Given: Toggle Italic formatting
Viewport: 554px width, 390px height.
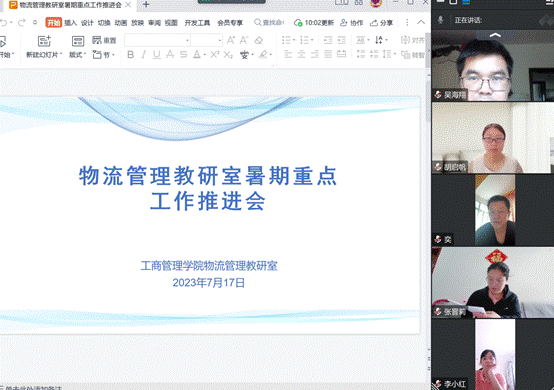Looking at the screenshot, I should [143, 55].
